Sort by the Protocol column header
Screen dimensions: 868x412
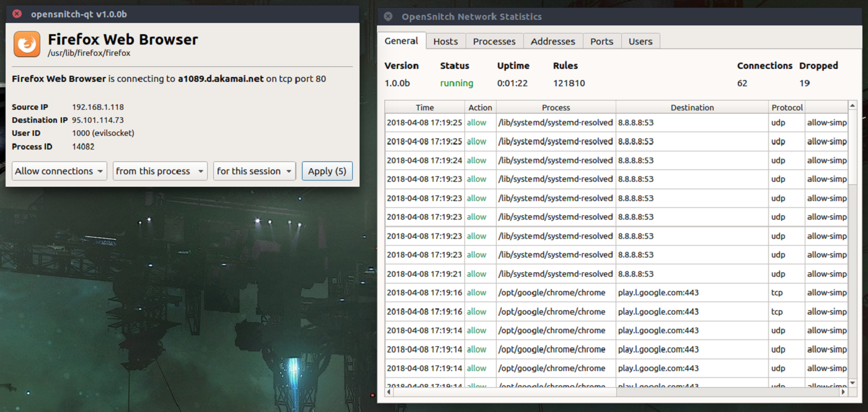pos(787,107)
